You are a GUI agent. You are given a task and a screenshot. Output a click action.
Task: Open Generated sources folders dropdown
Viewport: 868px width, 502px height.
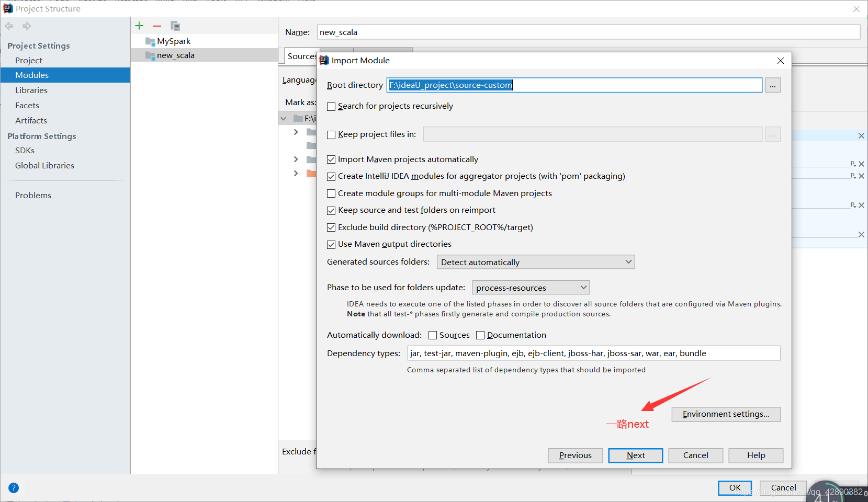(536, 262)
